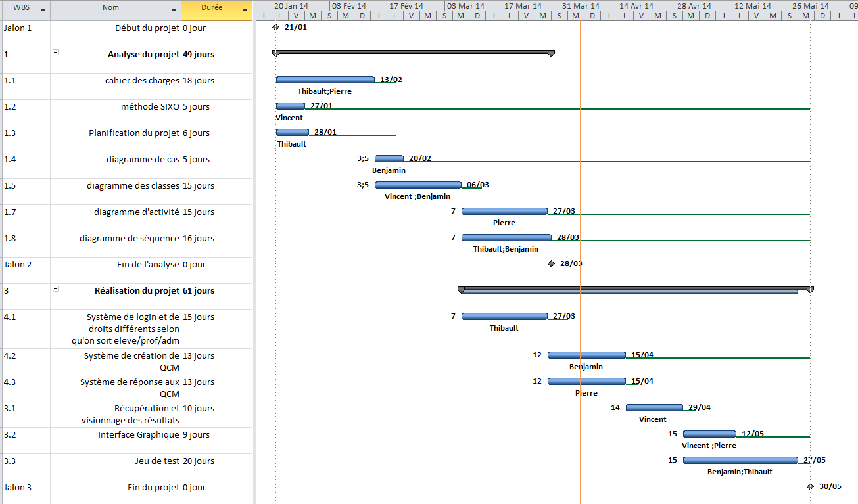Select the Fin de l'analyse milestone diamond
The height and width of the screenshot is (504, 858).
pos(551,263)
